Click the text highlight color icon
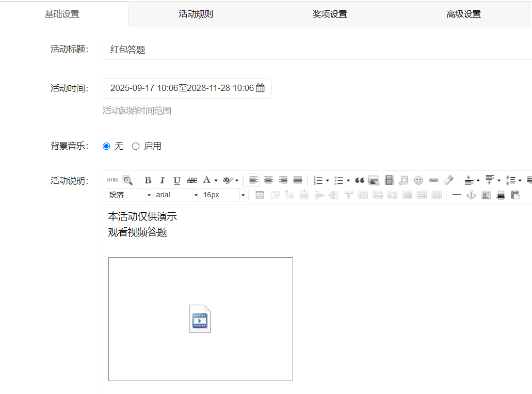Viewport: 532px width, 394px height. [228, 180]
